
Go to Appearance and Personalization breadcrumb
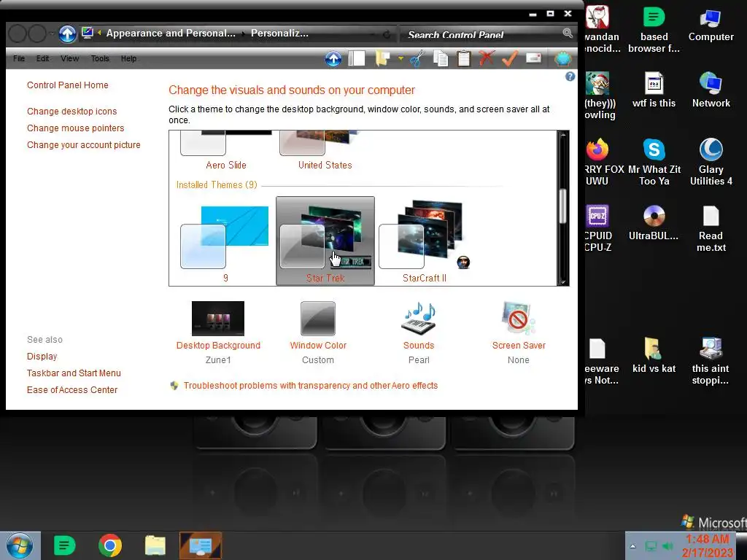[171, 34]
